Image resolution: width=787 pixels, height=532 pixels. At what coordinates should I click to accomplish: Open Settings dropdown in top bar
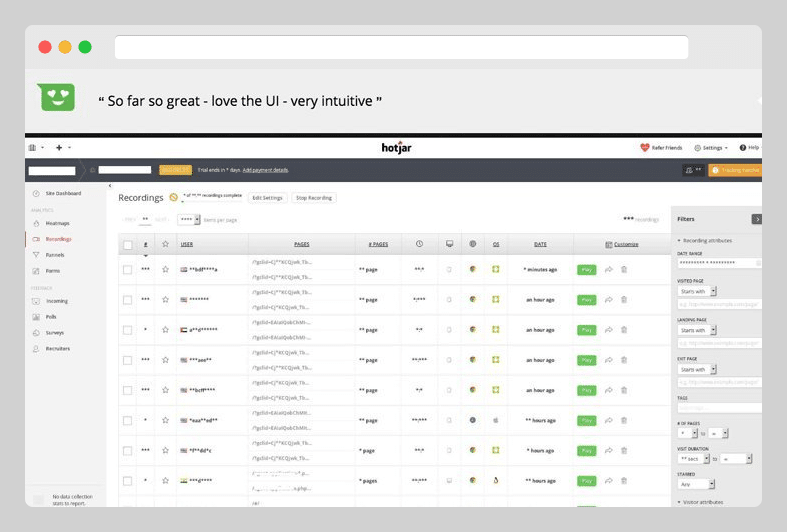pyautogui.click(x=711, y=148)
